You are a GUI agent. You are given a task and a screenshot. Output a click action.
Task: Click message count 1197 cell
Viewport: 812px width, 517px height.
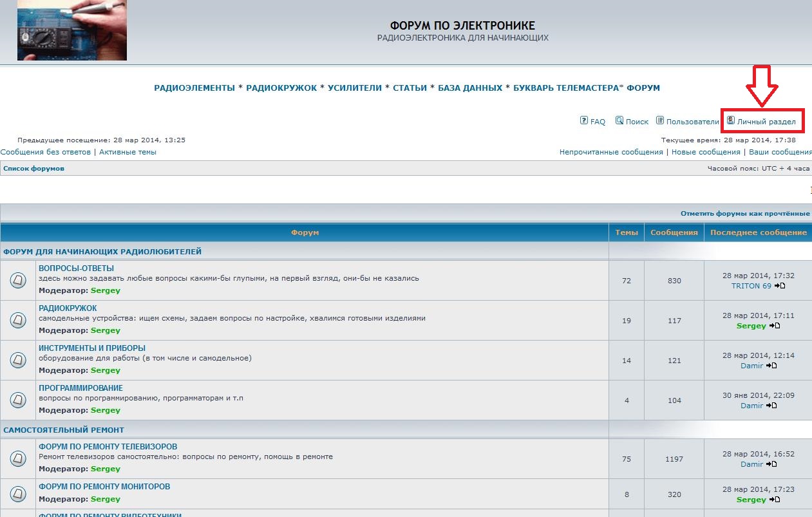click(674, 459)
